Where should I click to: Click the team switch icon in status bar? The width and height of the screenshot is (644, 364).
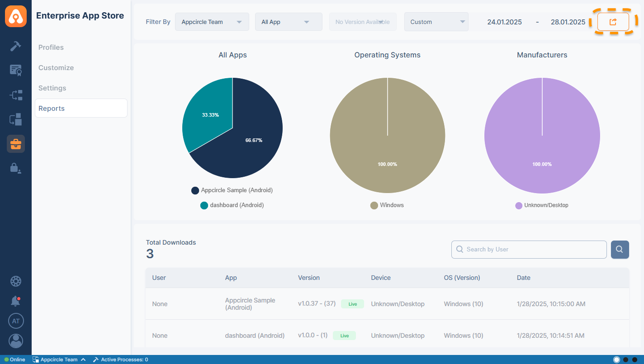pyautogui.click(x=35, y=359)
